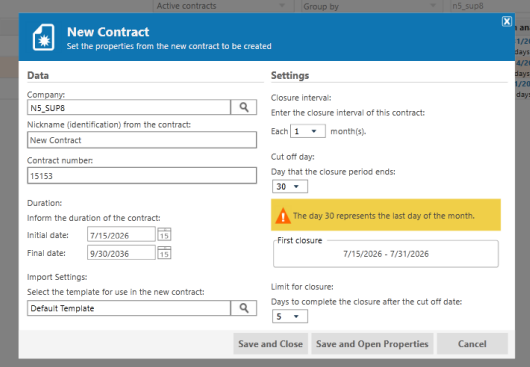Open company search with magnifier icon

tap(244, 107)
